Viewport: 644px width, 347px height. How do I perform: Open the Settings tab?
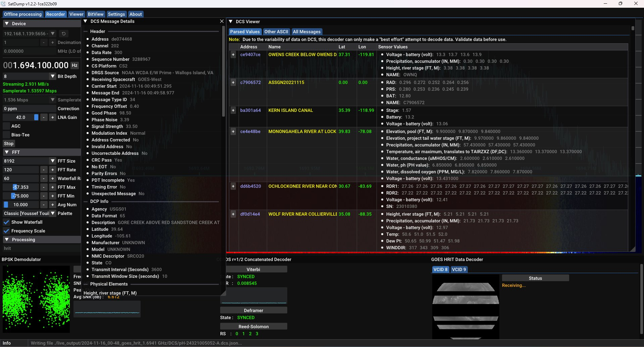pos(116,14)
